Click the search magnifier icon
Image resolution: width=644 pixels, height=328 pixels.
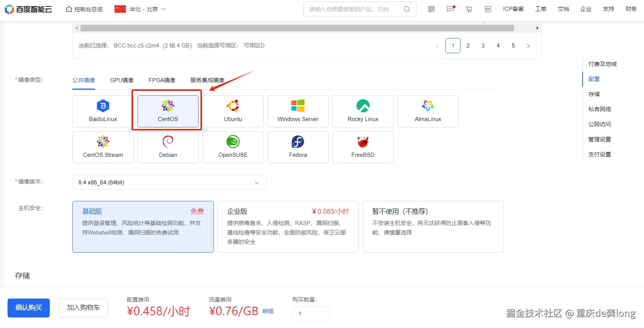click(x=407, y=9)
